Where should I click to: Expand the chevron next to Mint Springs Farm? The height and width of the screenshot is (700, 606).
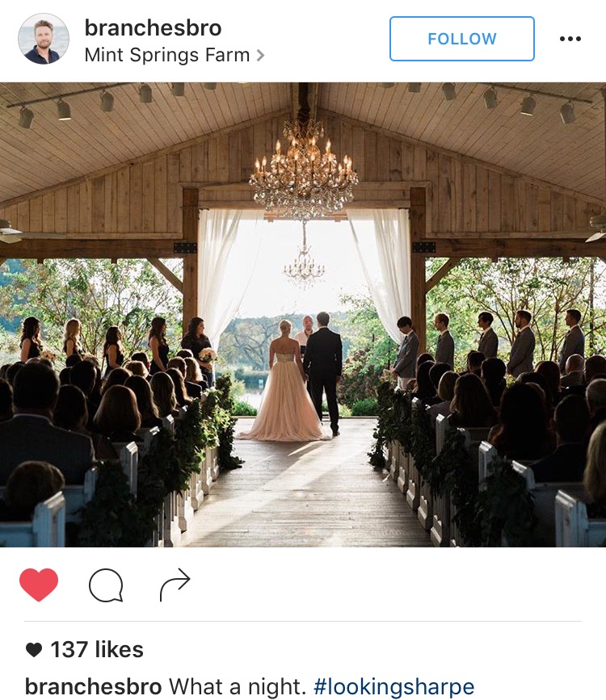(260, 56)
